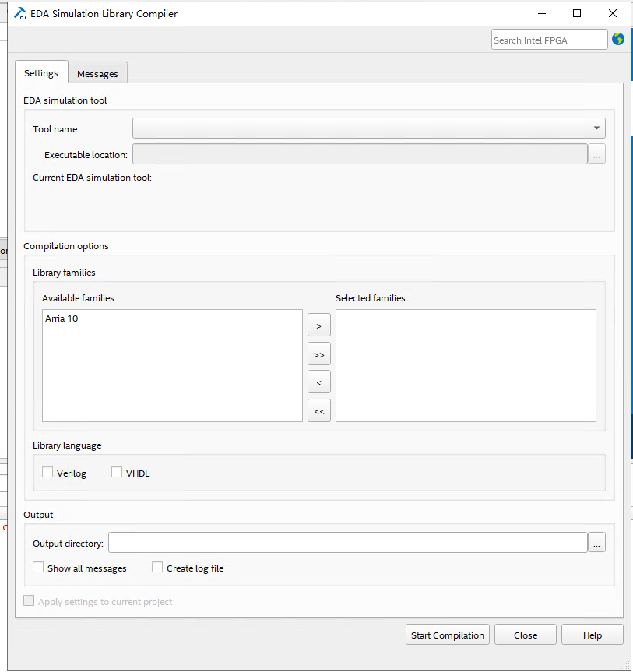
Task: Check the Create log file option
Action: pos(156,567)
